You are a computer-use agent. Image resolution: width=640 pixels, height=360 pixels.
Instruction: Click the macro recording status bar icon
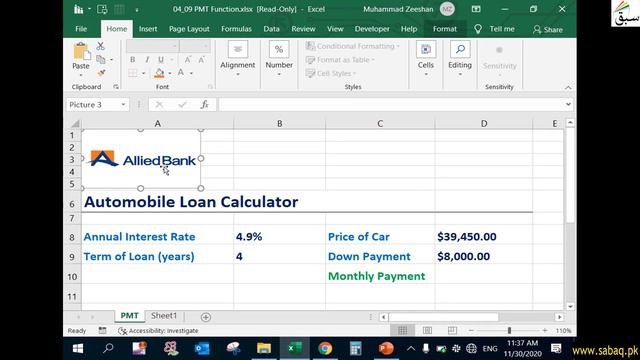pyautogui.click(x=102, y=331)
